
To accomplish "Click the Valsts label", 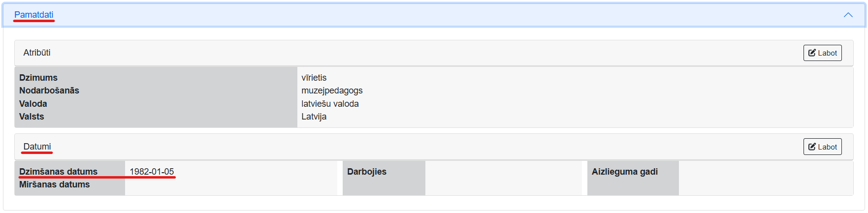I will [x=32, y=117].
